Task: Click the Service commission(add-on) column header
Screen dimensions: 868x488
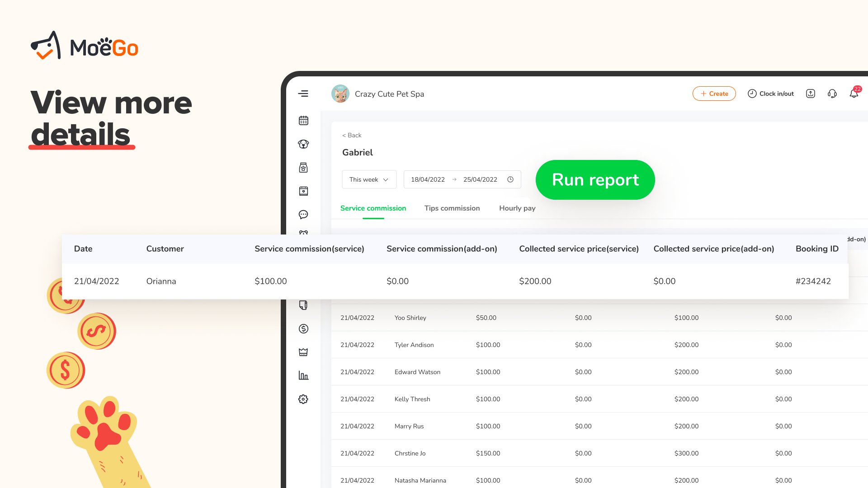Action: [x=442, y=249]
